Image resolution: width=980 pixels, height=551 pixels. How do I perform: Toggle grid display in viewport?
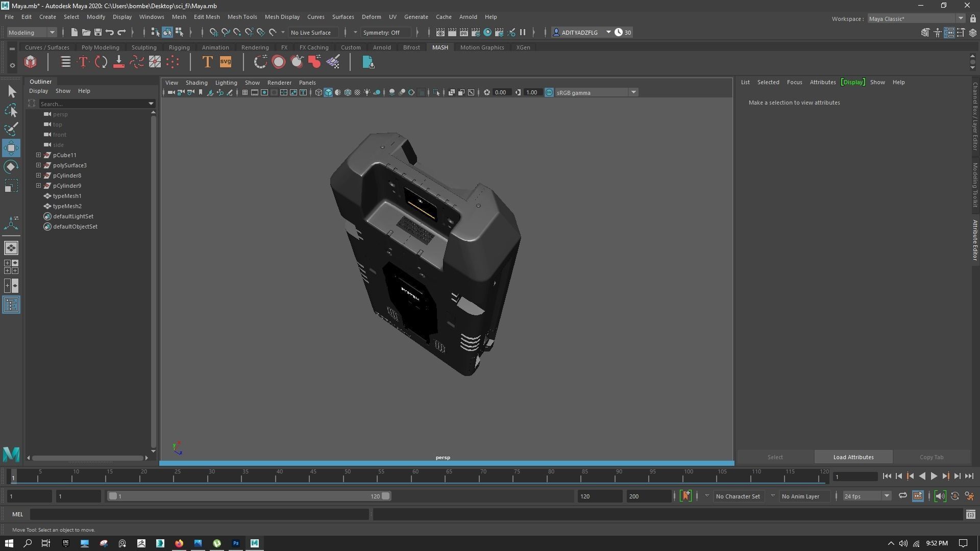click(245, 92)
